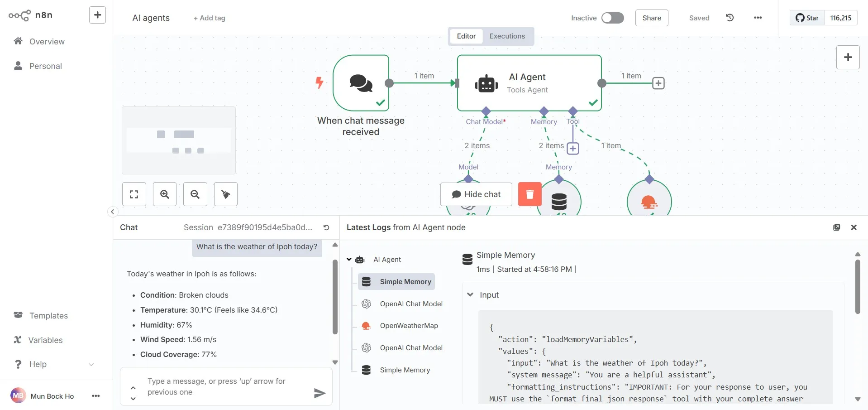Click the red trash clear-execution button

coord(530,194)
